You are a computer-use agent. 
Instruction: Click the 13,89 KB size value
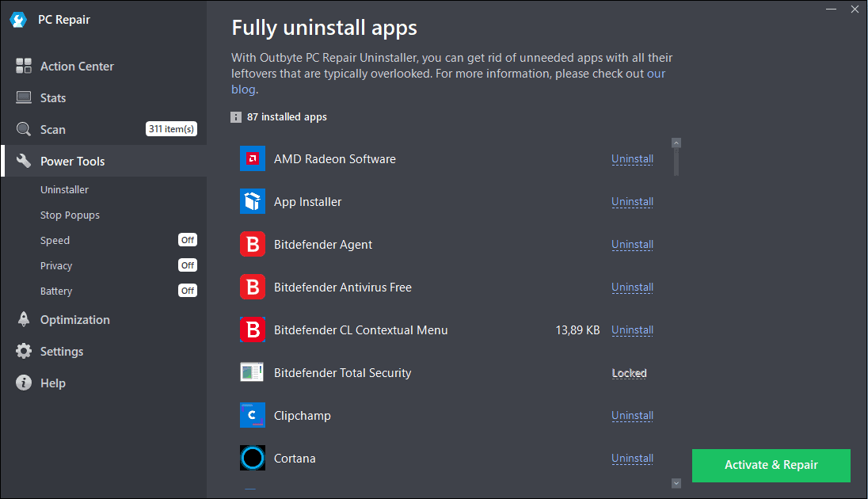[x=577, y=330]
